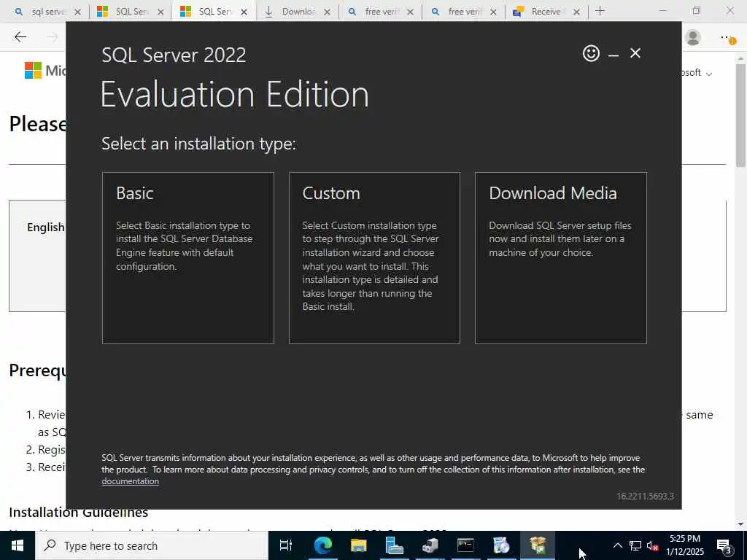Image resolution: width=747 pixels, height=560 pixels.
Task: Restore down the browser window
Action: [697, 10]
